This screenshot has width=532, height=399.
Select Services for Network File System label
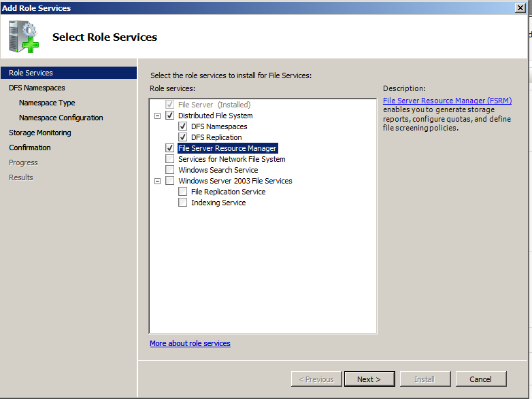(232, 159)
